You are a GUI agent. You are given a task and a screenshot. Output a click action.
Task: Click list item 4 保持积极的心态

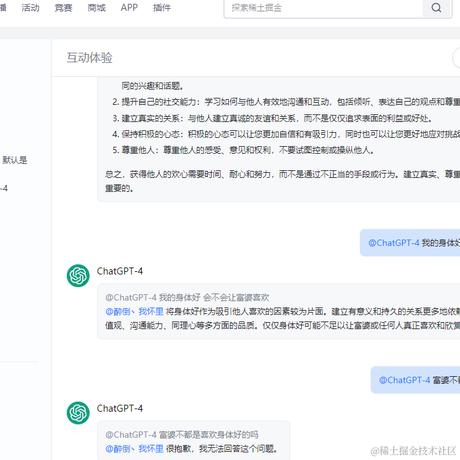[x=286, y=134]
